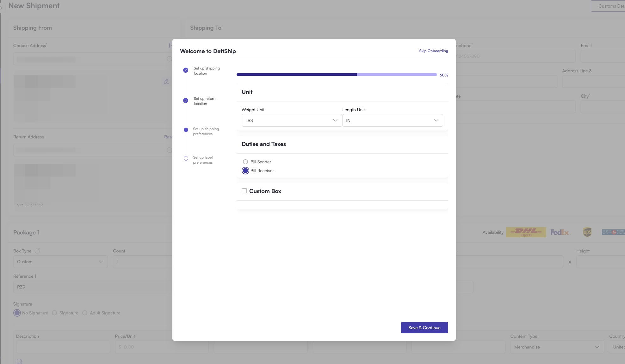Click the UPS availability logo

pyautogui.click(x=587, y=232)
